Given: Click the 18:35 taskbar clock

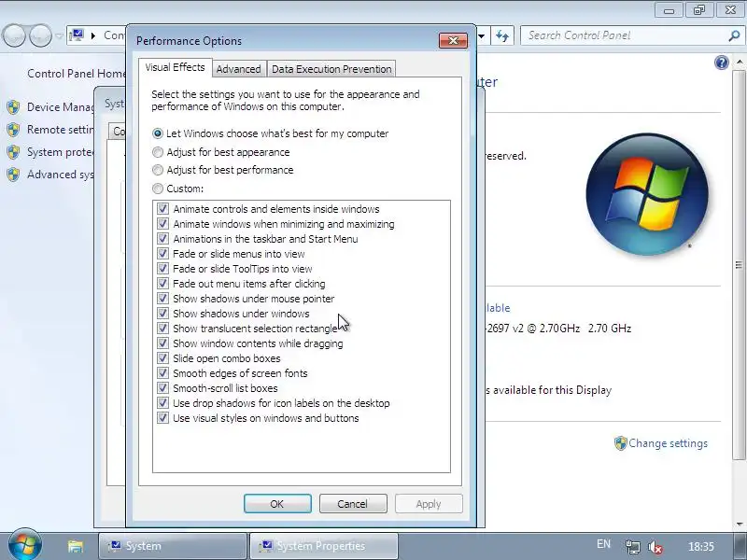Looking at the screenshot, I should (x=701, y=546).
